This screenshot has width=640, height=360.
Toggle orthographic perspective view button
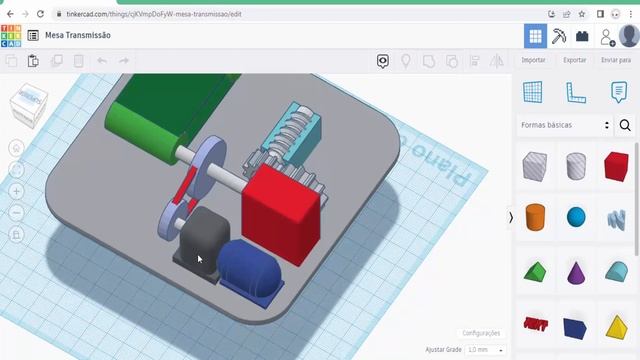(x=16, y=235)
